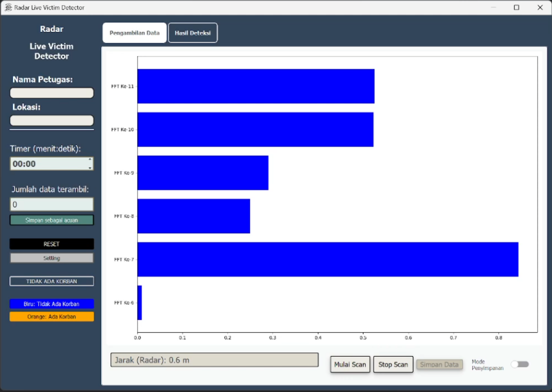Screen dimensions: 552x392
Task: Click the radar app icon in title bar
Action: pos(8,7)
